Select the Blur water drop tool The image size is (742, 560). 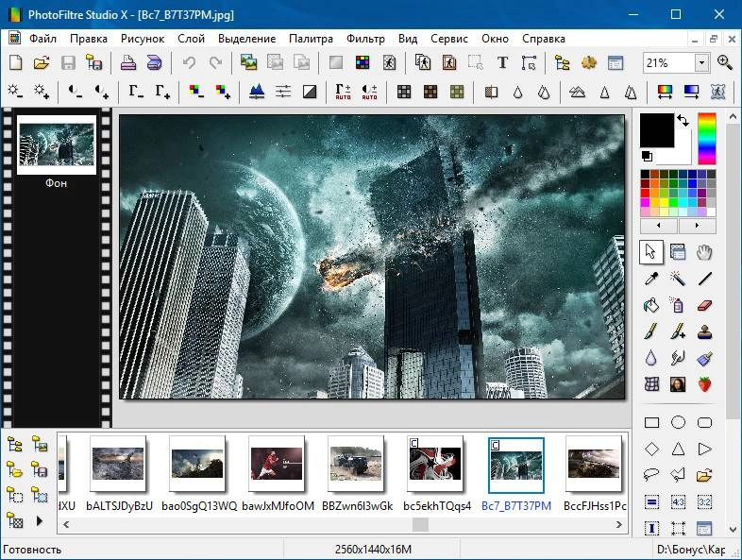(x=651, y=358)
